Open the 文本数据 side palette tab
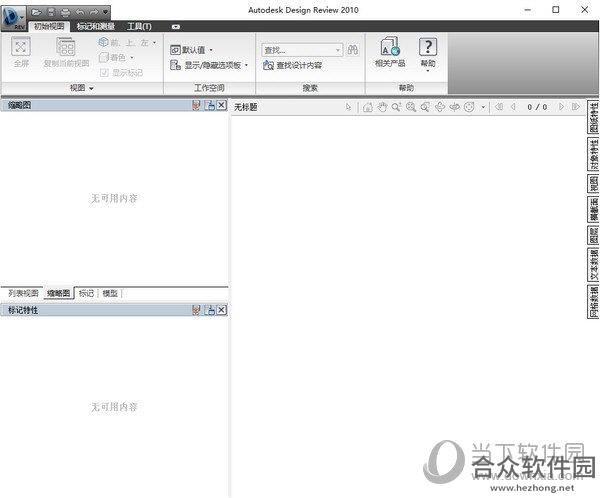Screen dimensions: 600x498 click(x=593, y=265)
